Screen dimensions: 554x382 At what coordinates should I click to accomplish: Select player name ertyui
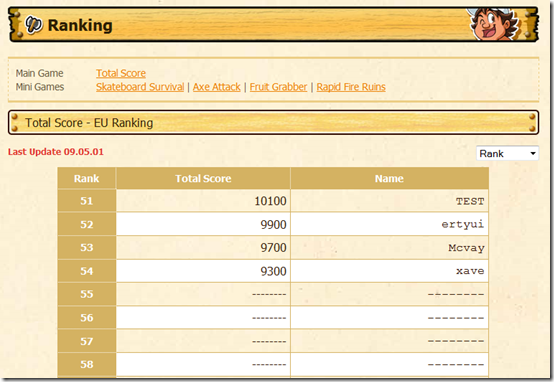click(x=463, y=224)
